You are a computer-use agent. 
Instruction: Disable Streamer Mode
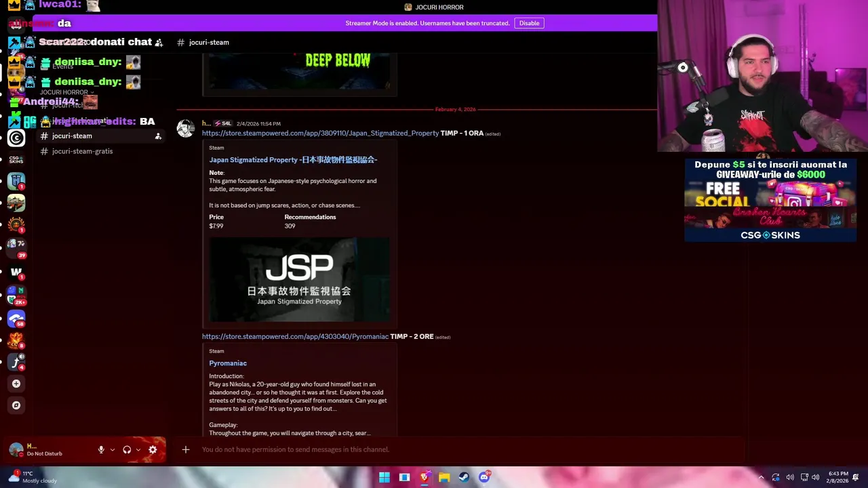[529, 23]
